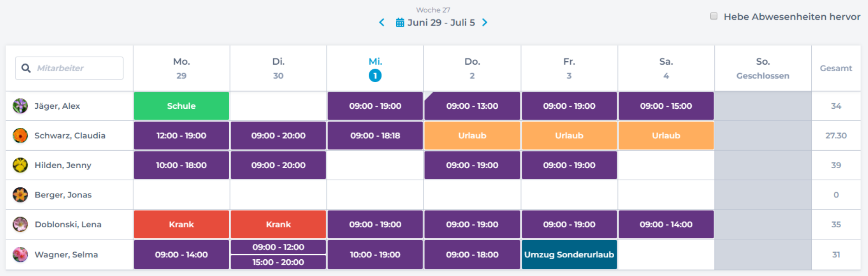Click the search magnifier icon
The image size is (868, 276).
click(x=26, y=68)
